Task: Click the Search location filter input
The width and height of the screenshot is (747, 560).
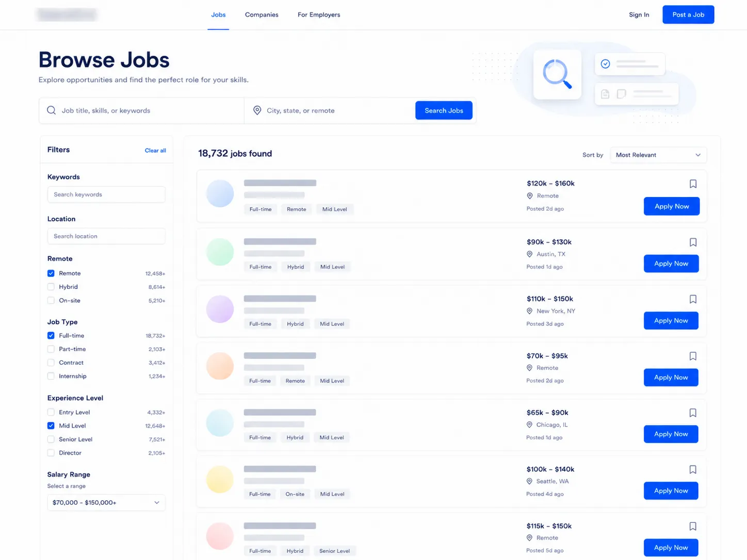Action: coord(106,236)
